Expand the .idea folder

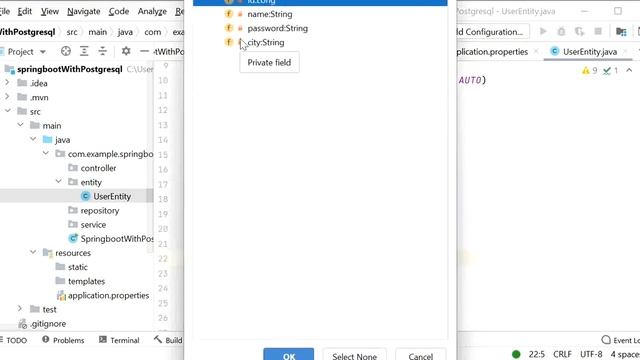[7, 83]
